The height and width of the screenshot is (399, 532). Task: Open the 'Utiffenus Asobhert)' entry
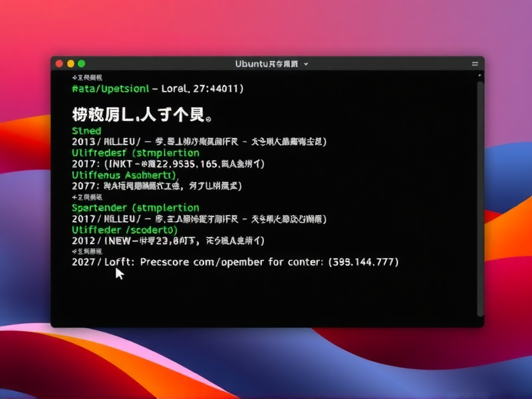coord(123,175)
